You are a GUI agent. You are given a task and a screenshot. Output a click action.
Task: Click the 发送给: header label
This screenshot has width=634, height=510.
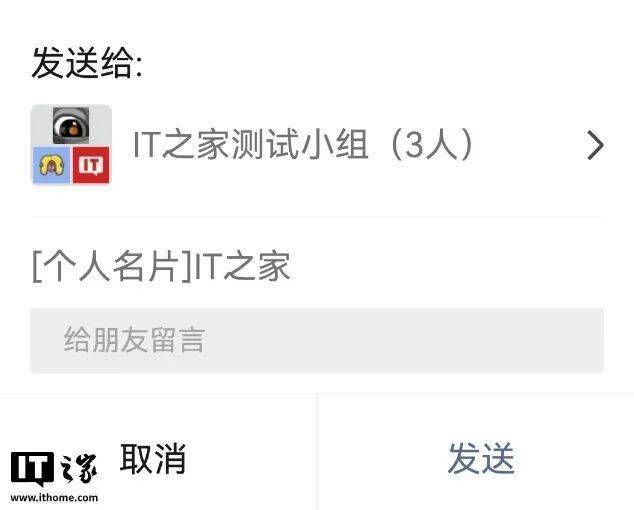click(87, 63)
